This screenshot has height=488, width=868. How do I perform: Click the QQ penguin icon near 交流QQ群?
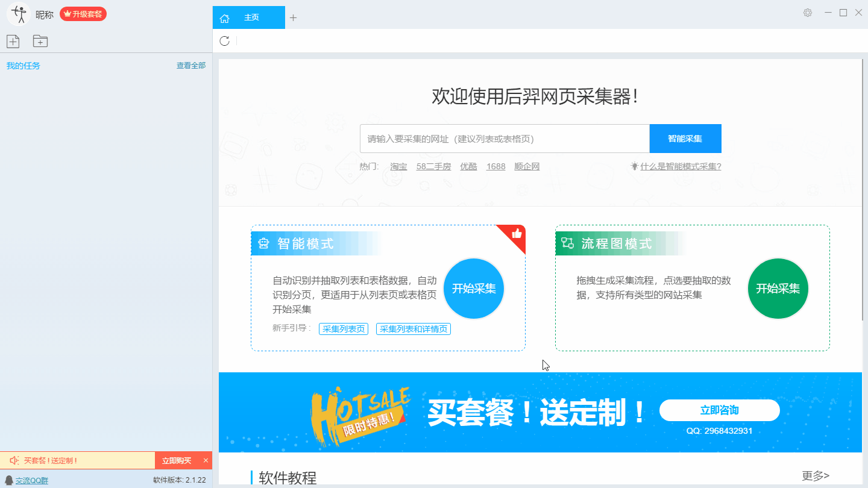tap(9, 480)
